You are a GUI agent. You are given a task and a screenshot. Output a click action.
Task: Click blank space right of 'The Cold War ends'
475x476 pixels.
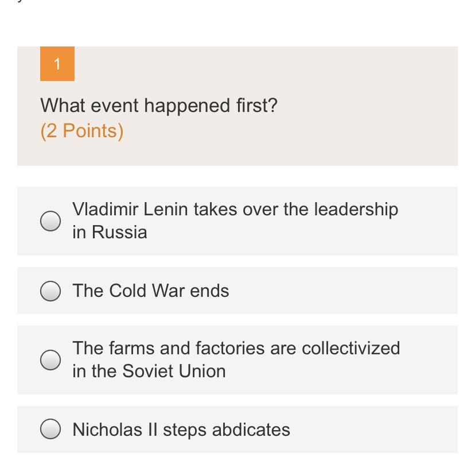(x=344, y=291)
